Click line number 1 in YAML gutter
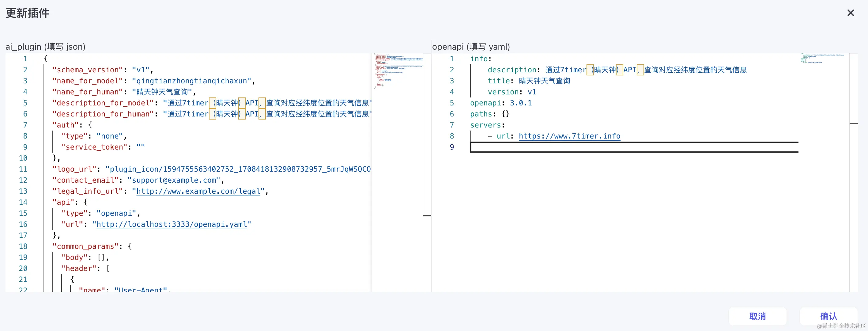Image resolution: width=868 pixels, height=331 pixels. point(452,59)
